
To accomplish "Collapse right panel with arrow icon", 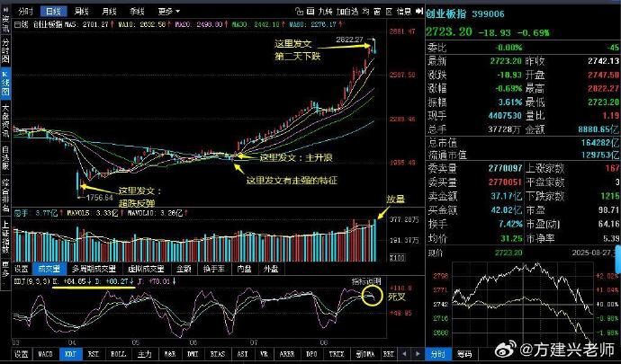I will [x=419, y=11].
